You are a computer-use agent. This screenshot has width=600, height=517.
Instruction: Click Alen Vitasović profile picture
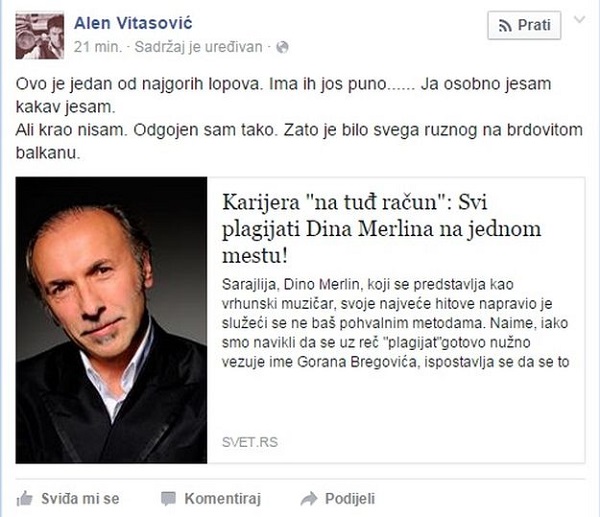coord(40,35)
